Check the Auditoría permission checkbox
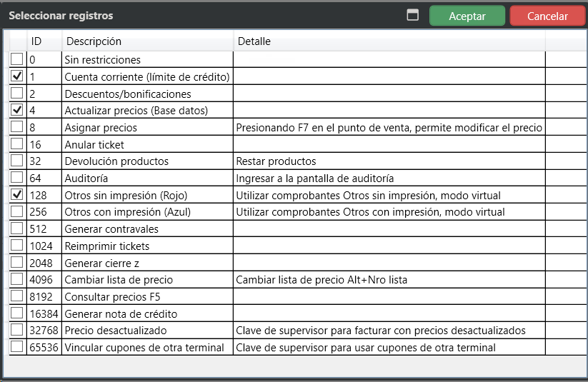This screenshot has width=588, height=382. [x=16, y=178]
